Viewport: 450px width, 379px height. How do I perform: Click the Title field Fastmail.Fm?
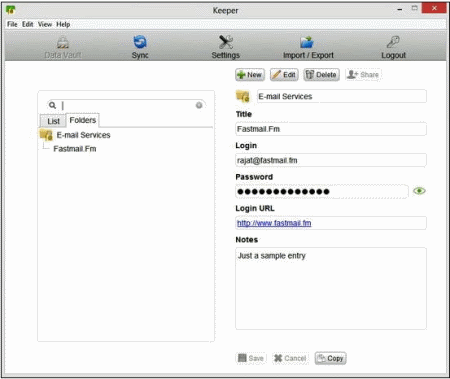coord(331,129)
